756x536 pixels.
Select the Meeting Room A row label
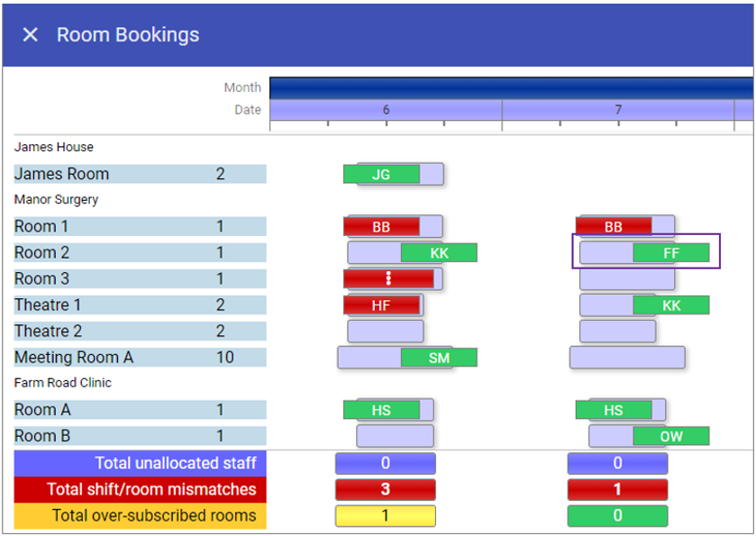coord(74,358)
